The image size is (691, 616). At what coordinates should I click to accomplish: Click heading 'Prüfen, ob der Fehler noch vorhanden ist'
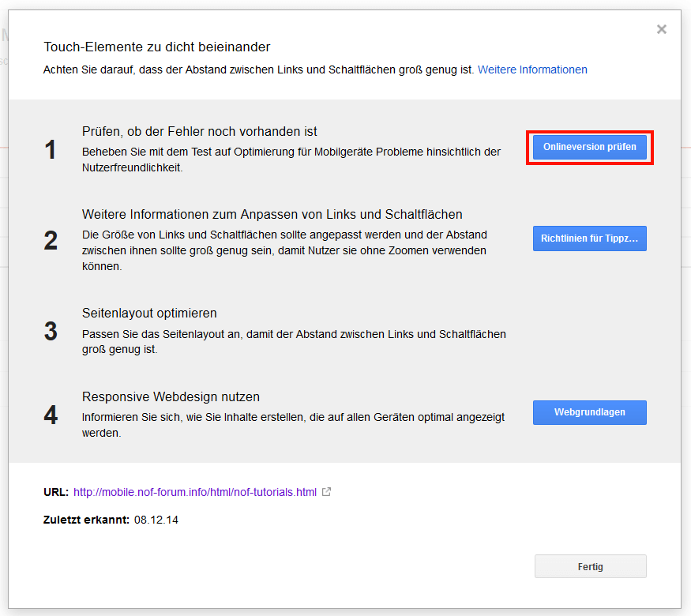click(199, 131)
